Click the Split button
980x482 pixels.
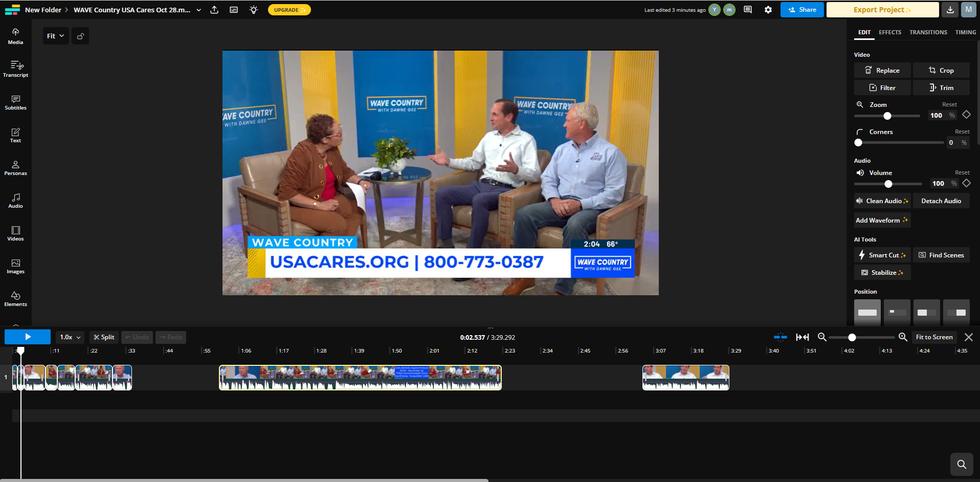coord(104,337)
